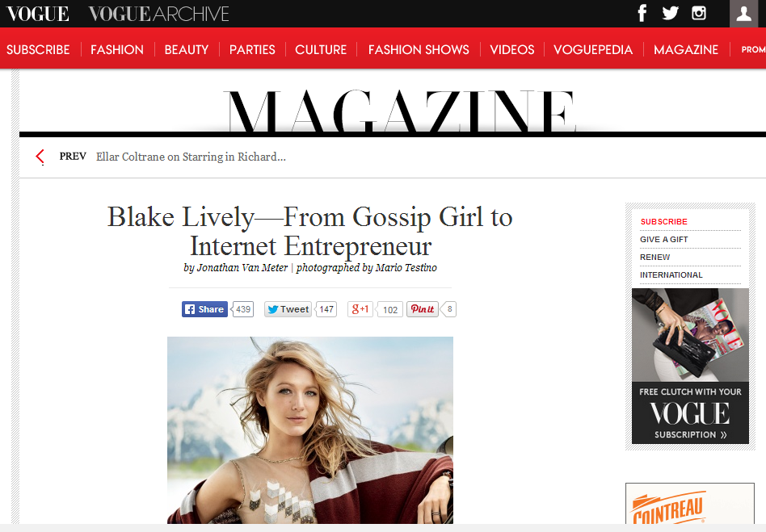Click the Pinterest Pin it button

[x=423, y=309]
